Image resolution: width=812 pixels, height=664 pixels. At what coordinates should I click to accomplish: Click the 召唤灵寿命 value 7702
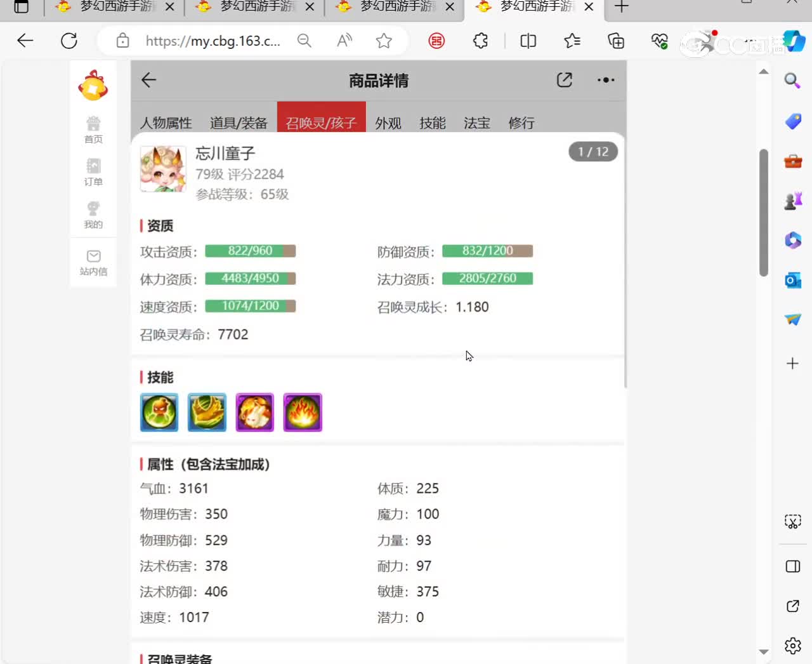pos(233,335)
